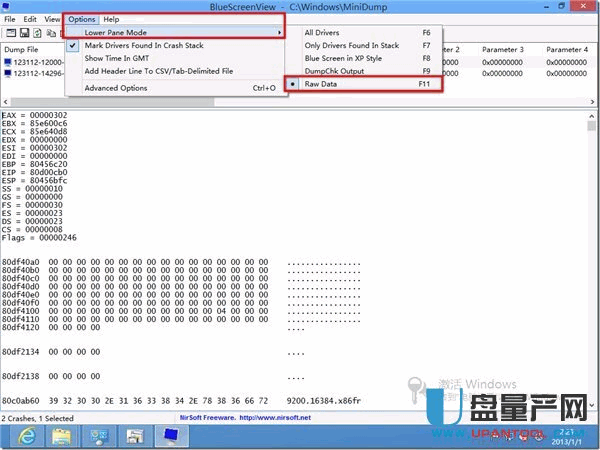
Task: Open the Edit menu
Action: click(x=30, y=19)
